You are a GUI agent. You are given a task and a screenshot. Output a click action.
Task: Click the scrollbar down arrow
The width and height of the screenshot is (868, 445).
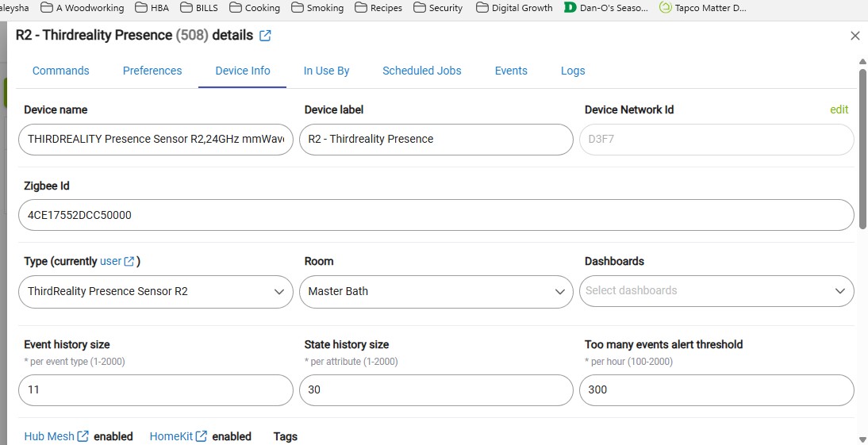[x=862, y=440]
